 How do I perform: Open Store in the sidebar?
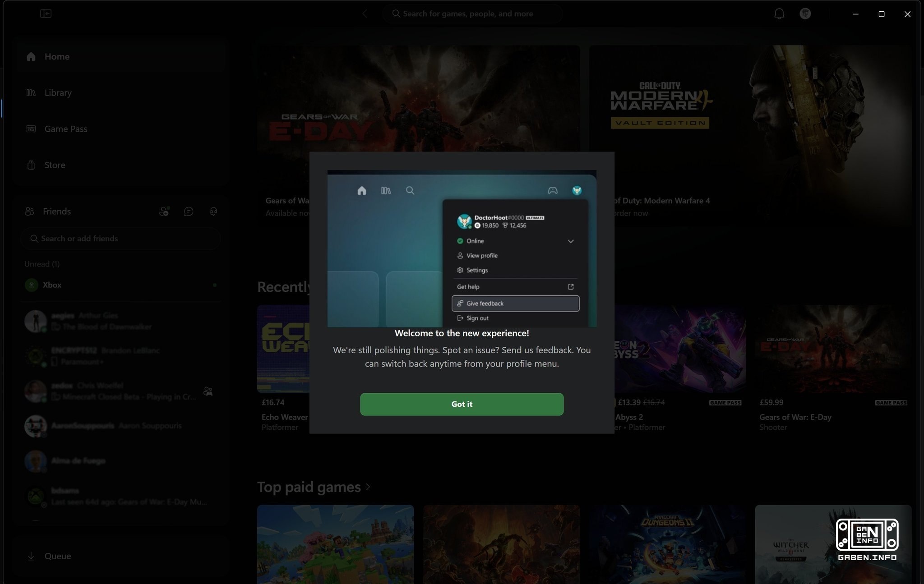tap(121, 165)
